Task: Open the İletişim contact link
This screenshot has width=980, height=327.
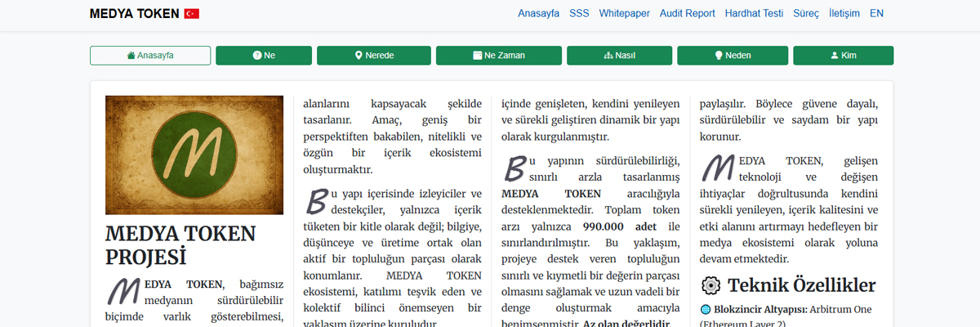Action: point(844,13)
